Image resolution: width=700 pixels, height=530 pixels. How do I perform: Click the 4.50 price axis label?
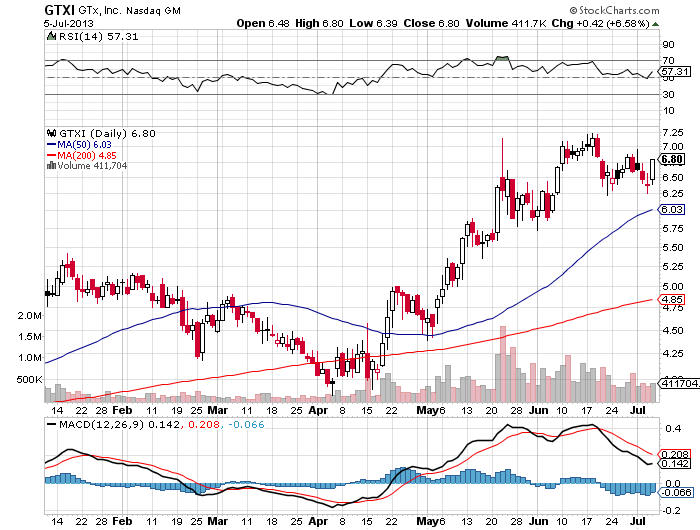pyautogui.click(x=673, y=330)
